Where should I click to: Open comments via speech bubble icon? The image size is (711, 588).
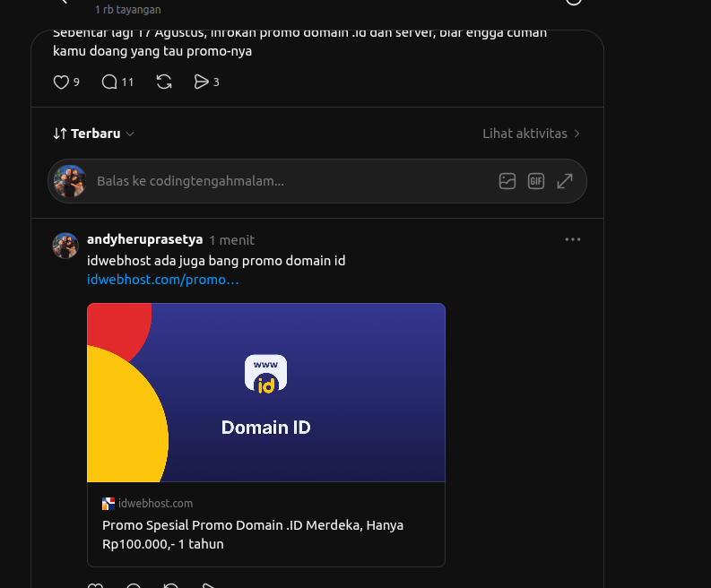[x=109, y=82]
